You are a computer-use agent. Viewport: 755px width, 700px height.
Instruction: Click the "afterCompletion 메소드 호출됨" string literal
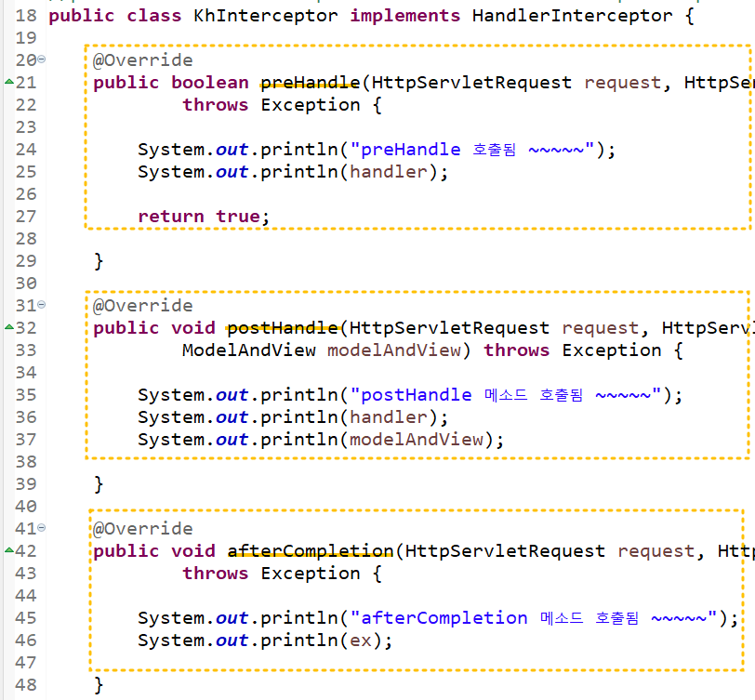[534, 618]
